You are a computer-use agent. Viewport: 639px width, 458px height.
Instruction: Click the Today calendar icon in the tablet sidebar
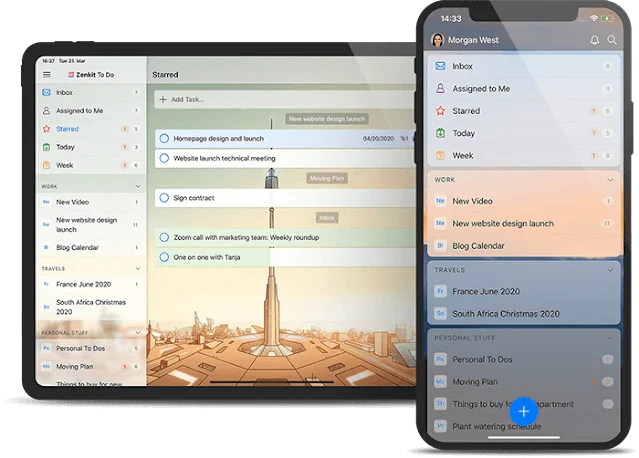[x=46, y=147]
